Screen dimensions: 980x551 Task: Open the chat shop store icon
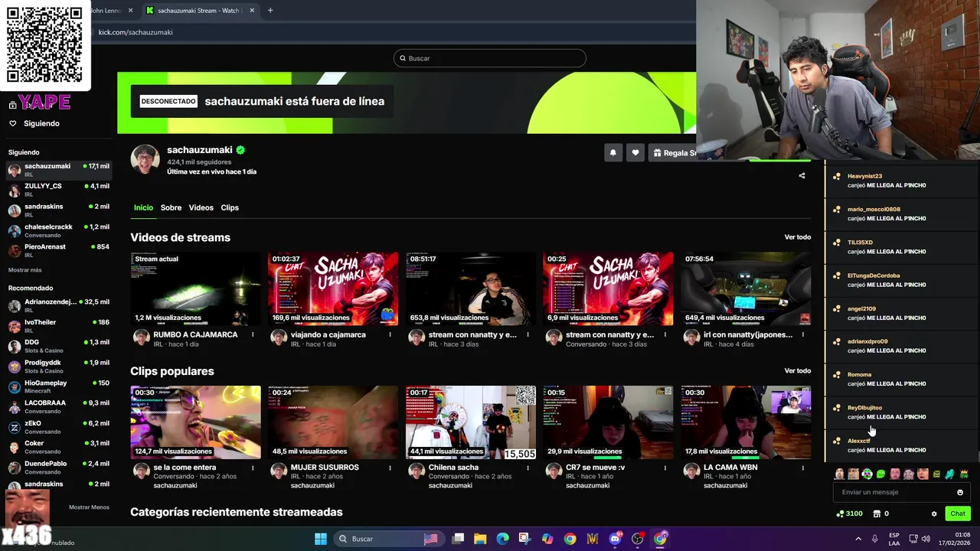pos(877,514)
